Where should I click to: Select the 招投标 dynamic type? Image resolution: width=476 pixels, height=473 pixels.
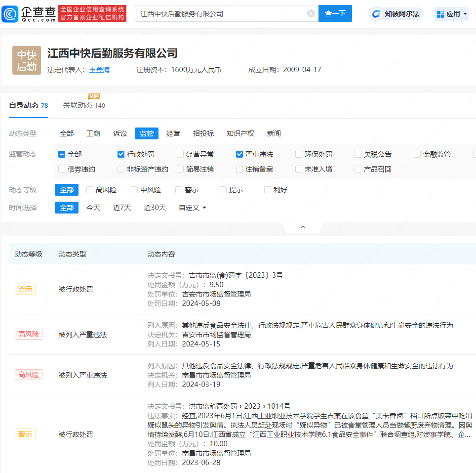(203, 133)
